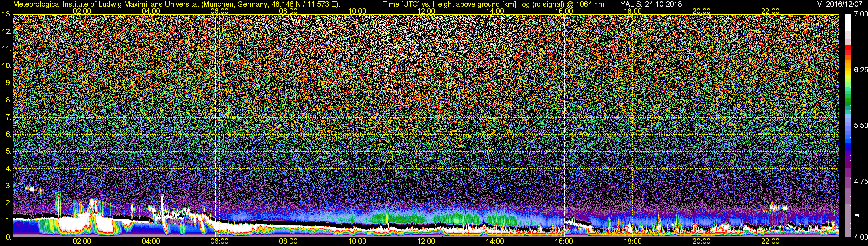868x246 pixels.
Task: Select the 9 km height-axis label
Action: [x=8, y=83]
